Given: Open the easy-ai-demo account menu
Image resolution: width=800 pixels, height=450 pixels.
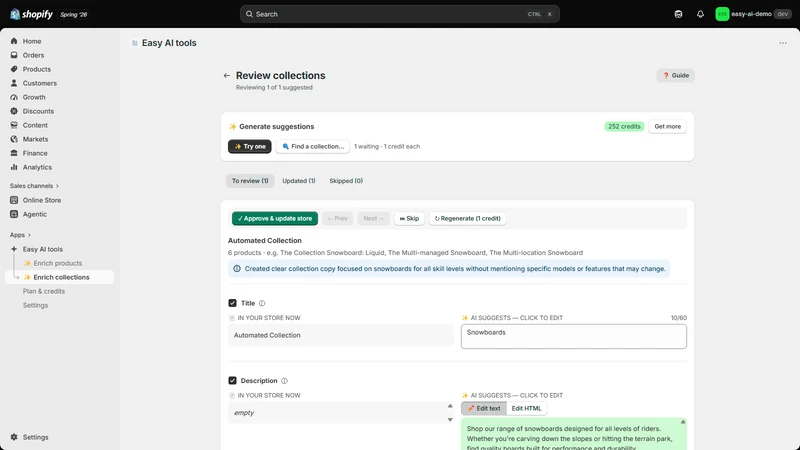Looking at the screenshot, I should click(x=753, y=14).
